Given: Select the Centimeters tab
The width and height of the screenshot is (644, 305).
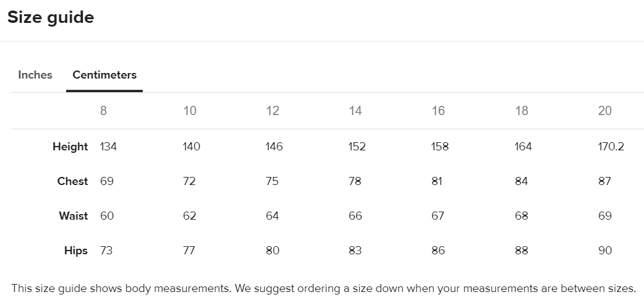Looking at the screenshot, I should [x=104, y=75].
